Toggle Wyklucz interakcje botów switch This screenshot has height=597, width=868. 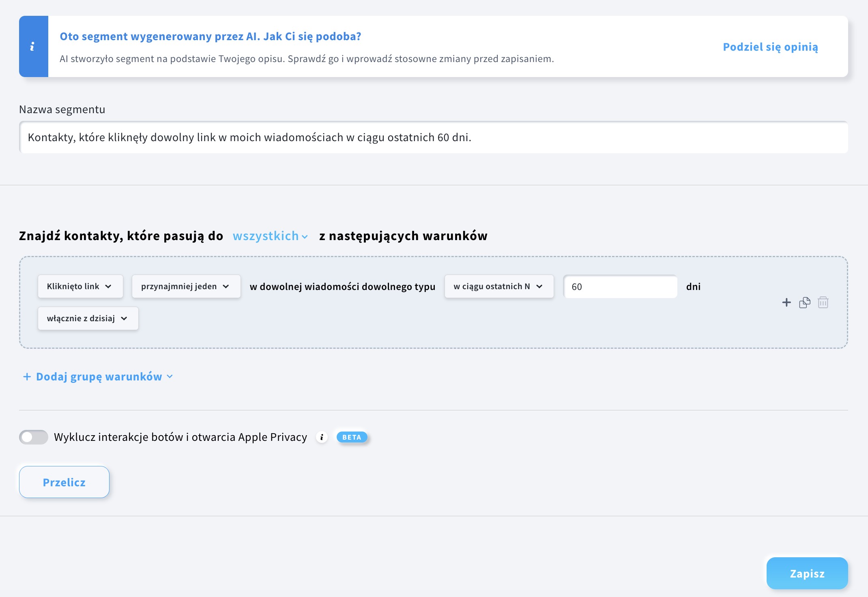click(x=34, y=437)
